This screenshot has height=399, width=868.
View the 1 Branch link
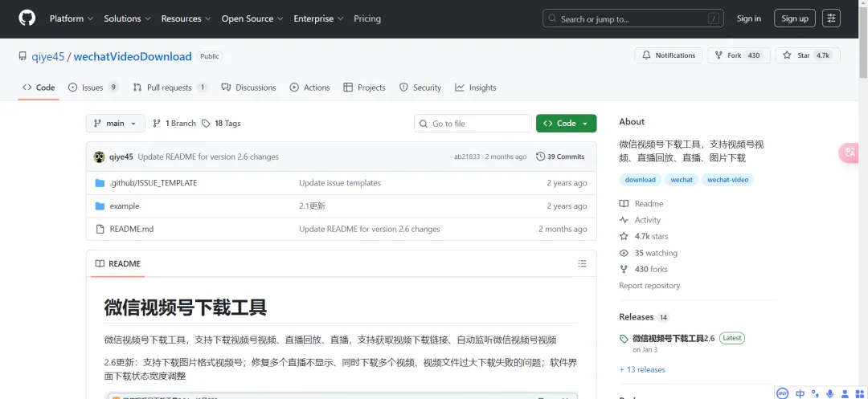coord(174,124)
